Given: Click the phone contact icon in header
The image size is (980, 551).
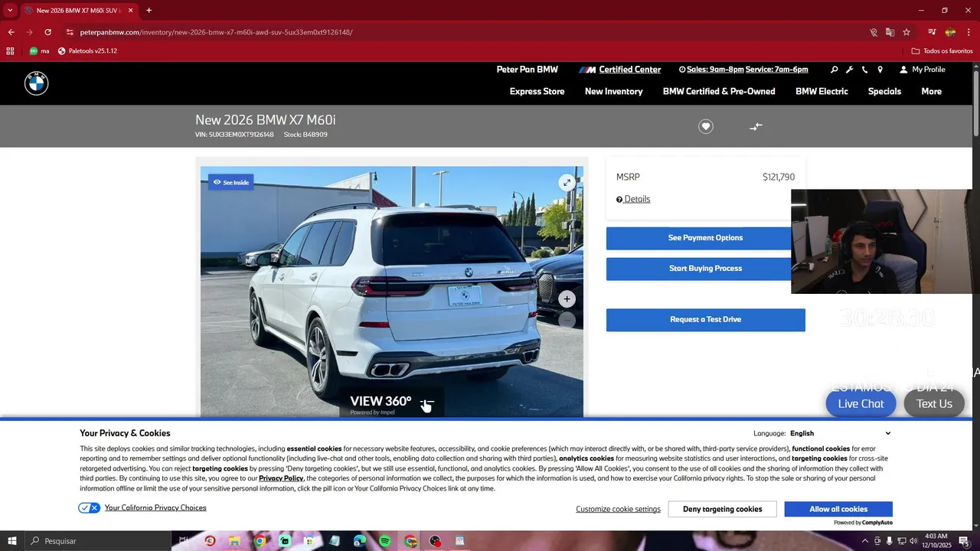Looking at the screenshot, I should [864, 70].
